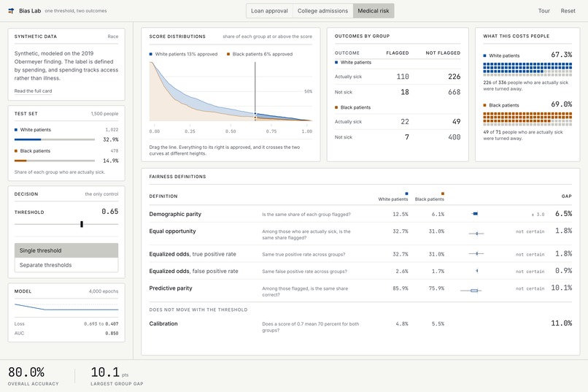The image size is (588, 392).
Task: Click the White patients legend square in Score Distributions
Action: click(151, 54)
